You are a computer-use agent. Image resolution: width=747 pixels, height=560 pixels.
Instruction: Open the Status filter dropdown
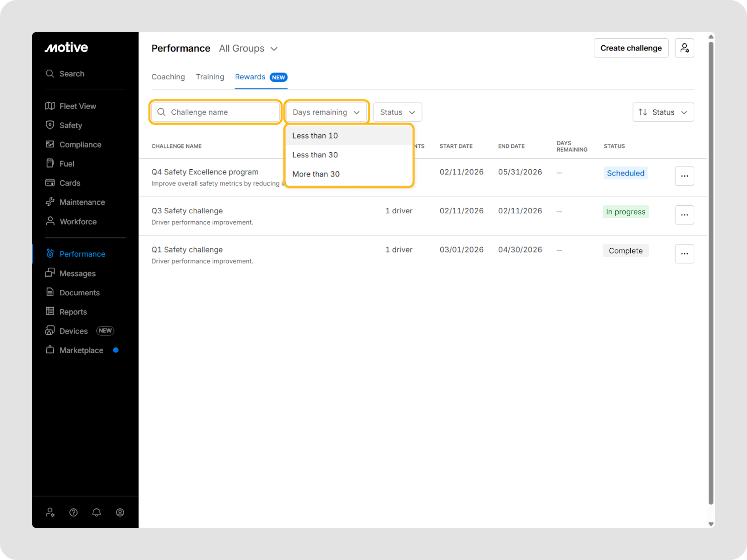[x=397, y=112]
